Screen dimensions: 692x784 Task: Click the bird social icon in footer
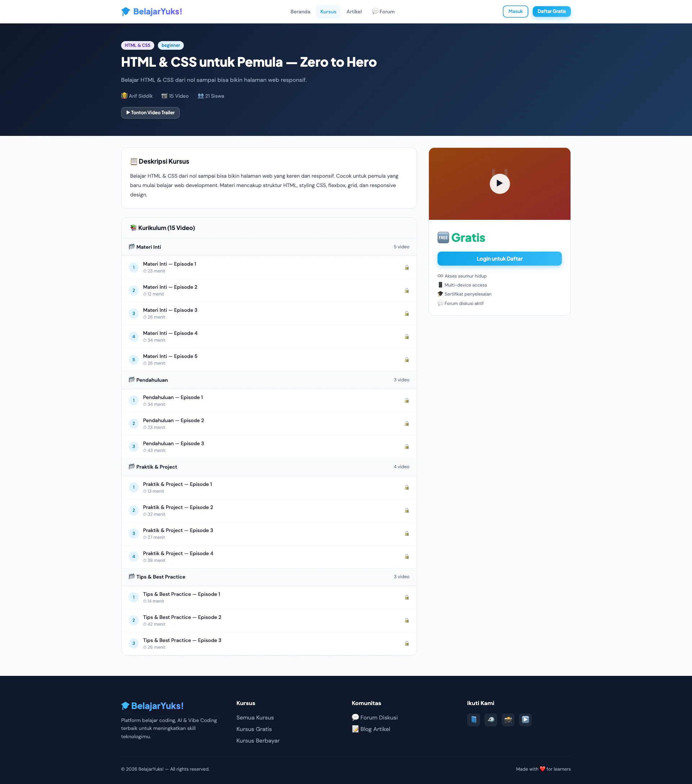click(491, 719)
